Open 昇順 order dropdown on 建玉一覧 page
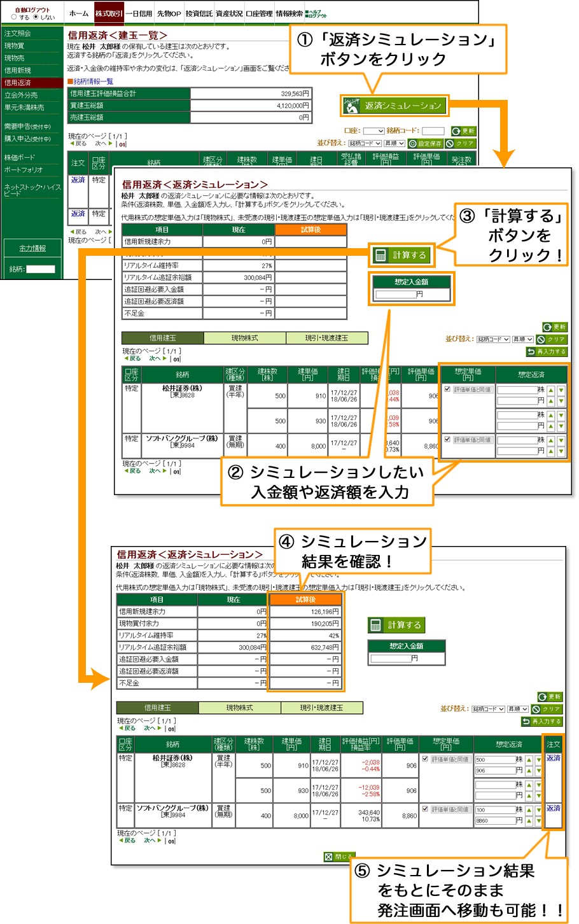 click(394, 144)
